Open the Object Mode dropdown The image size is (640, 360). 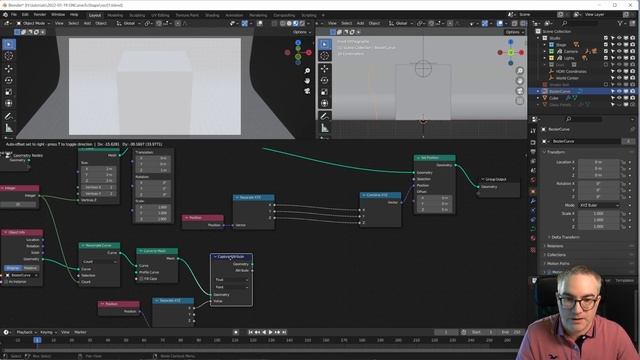coord(33,23)
